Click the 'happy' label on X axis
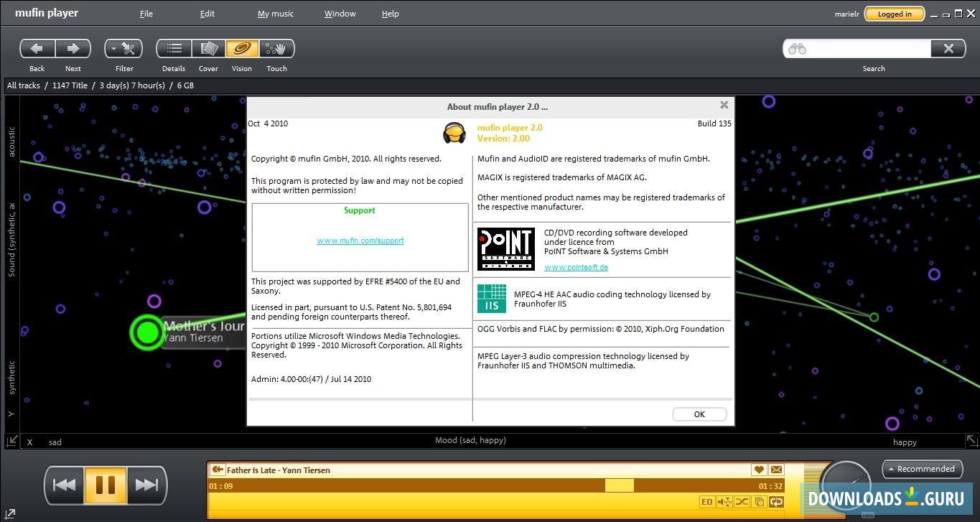 pyautogui.click(x=905, y=442)
